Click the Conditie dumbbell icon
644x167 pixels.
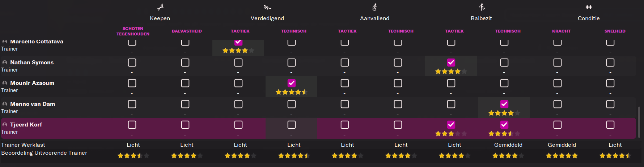coord(589,7)
